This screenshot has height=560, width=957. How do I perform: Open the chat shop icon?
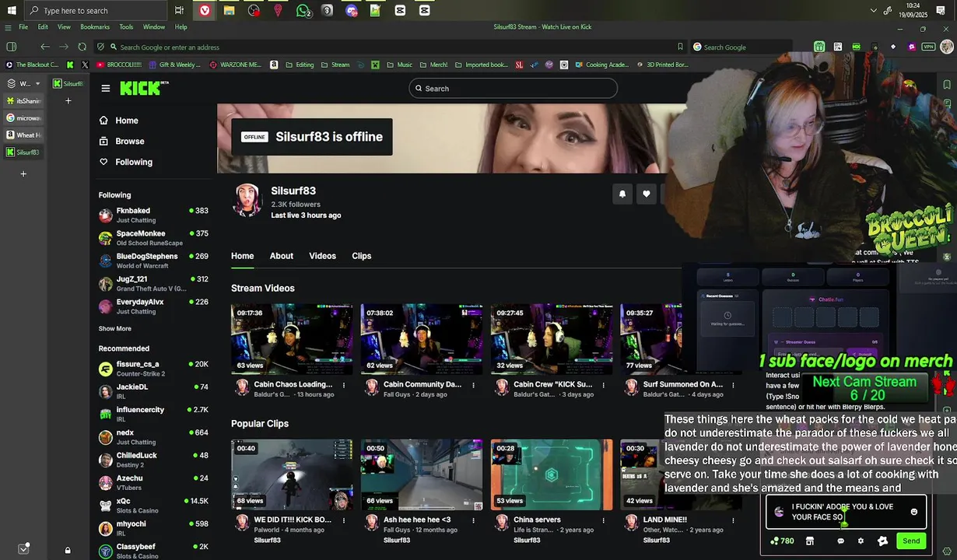click(x=810, y=541)
